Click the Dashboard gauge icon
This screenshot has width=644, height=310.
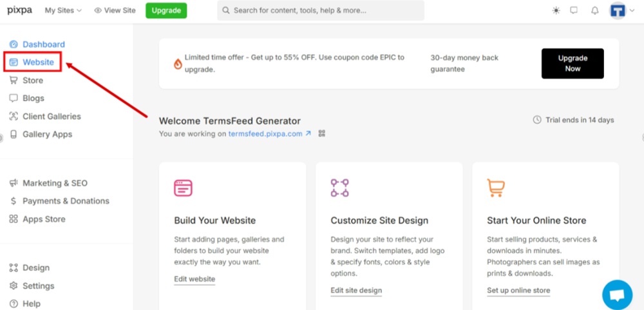click(x=14, y=44)
